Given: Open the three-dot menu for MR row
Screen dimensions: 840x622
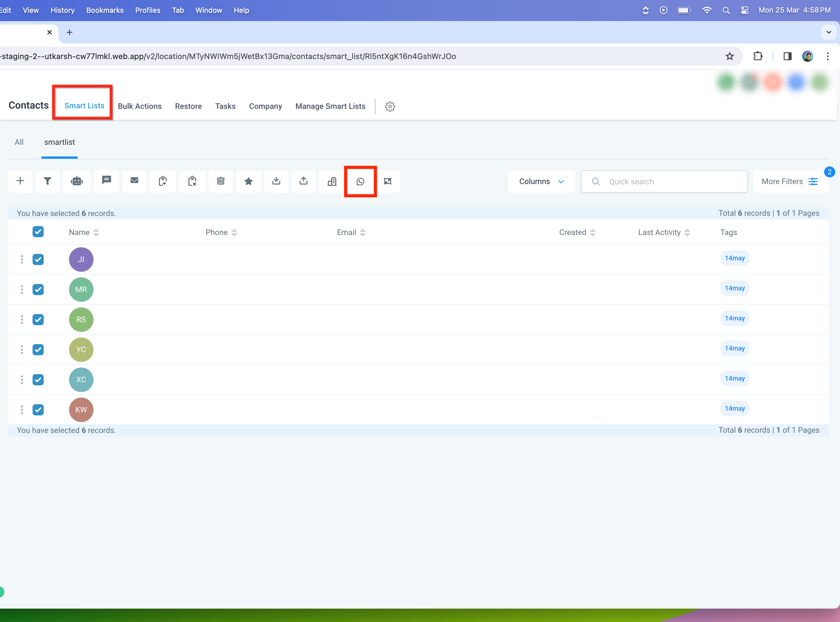Looking at the screenshot, I should pyautogui.click(x=22, y=290).
